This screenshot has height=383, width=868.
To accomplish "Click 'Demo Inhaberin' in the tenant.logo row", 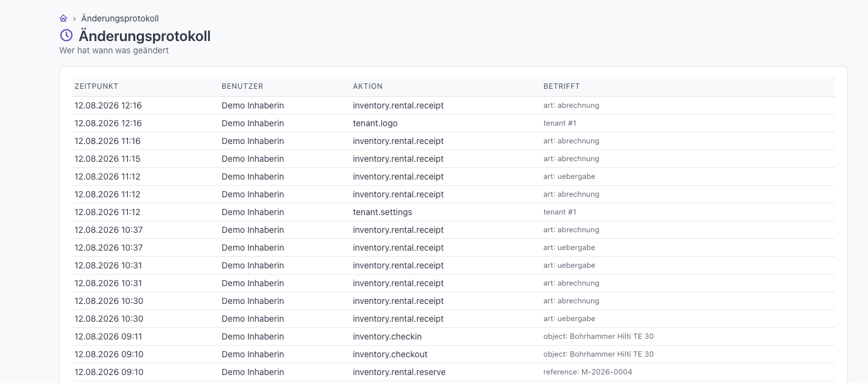I will [253, 123].
